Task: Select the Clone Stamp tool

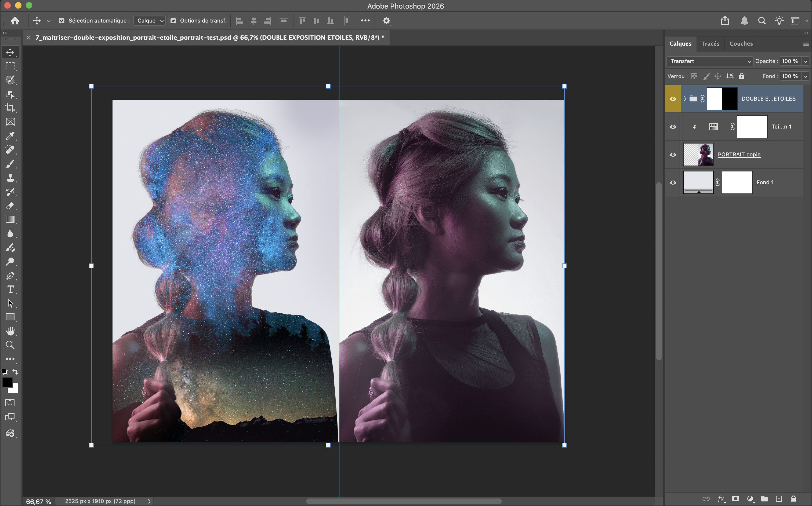Action: tap(10, 178)
